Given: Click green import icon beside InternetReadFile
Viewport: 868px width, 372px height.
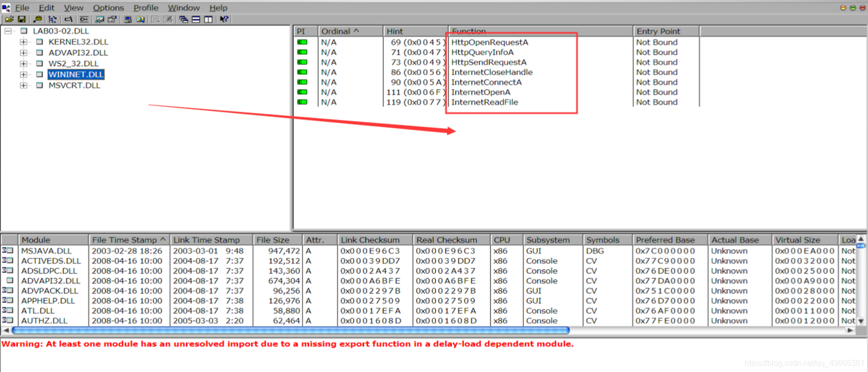Looking at the screenshot, I should point(302,102).
